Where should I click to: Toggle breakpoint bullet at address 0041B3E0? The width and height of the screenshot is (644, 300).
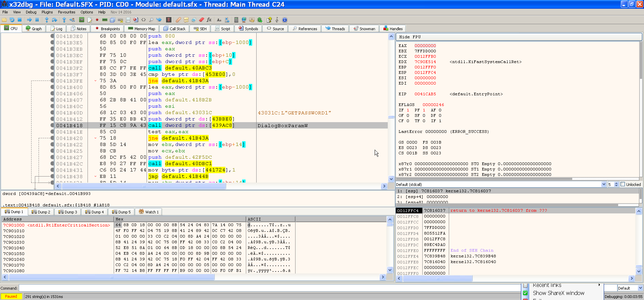(x=52, y=36)
